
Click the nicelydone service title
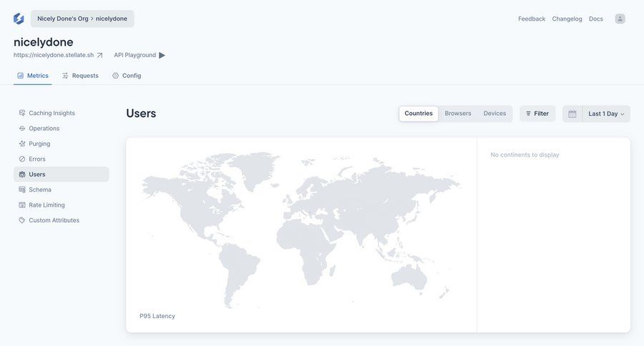click(44, 42)
